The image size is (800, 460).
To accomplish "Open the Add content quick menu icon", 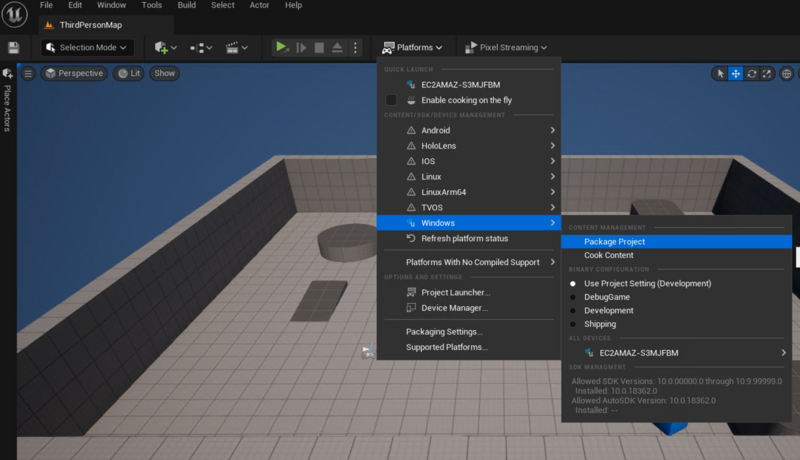I will (x=165, y=47).
